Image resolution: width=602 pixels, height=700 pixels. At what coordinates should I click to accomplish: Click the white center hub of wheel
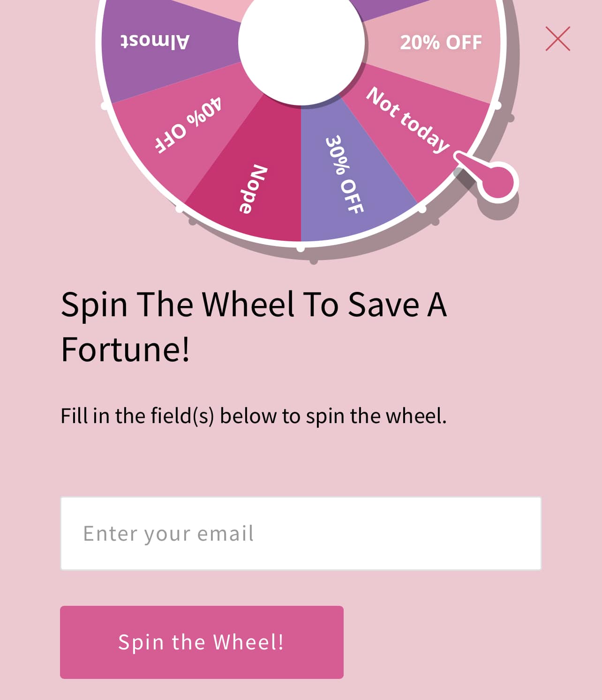click(x=301, y=42)
